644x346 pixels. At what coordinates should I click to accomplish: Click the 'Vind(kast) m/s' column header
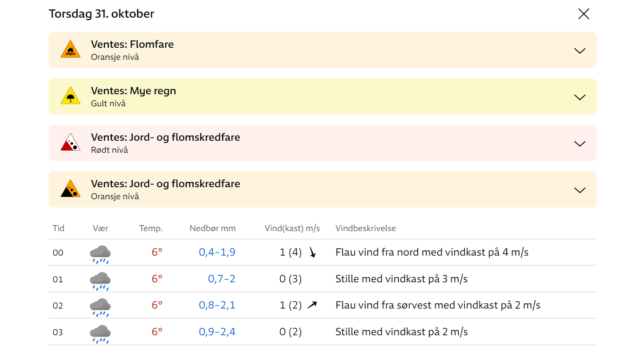click(292, 228)
